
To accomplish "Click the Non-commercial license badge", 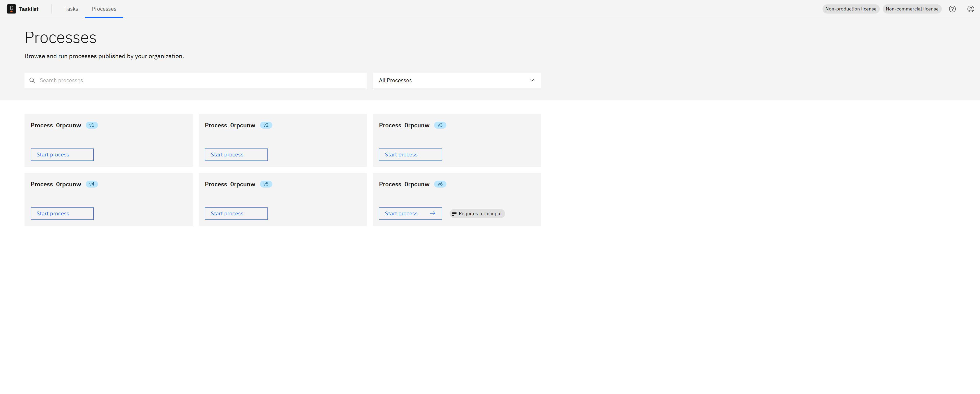I will (x=912, y=9).
